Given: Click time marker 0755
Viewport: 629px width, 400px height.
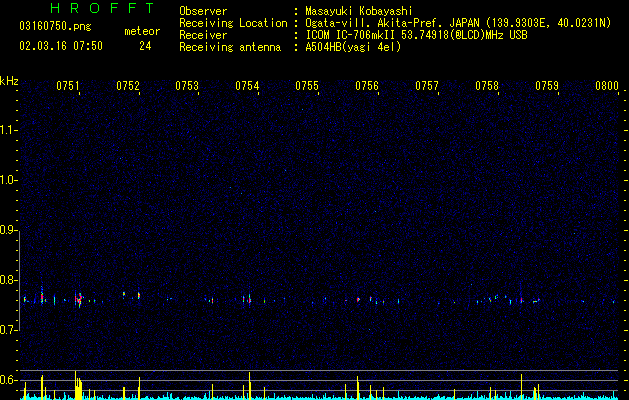Looking at the screenshot, I should 307,86.
